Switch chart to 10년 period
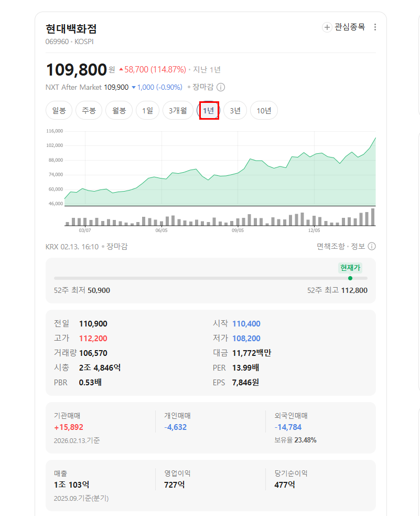 [x=264, y=110]
